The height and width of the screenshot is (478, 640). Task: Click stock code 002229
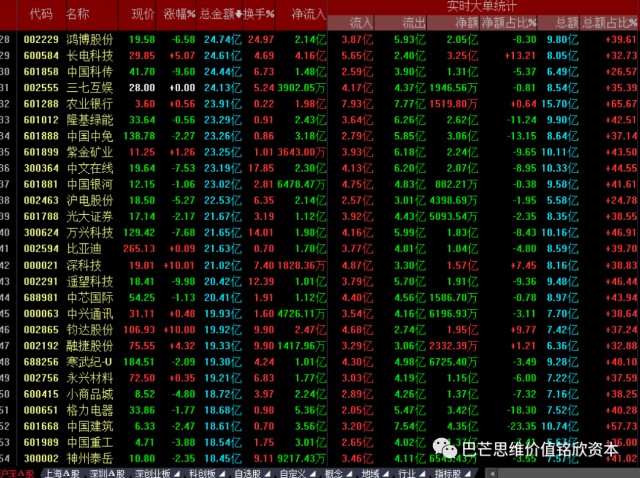(x=41, y=40)
